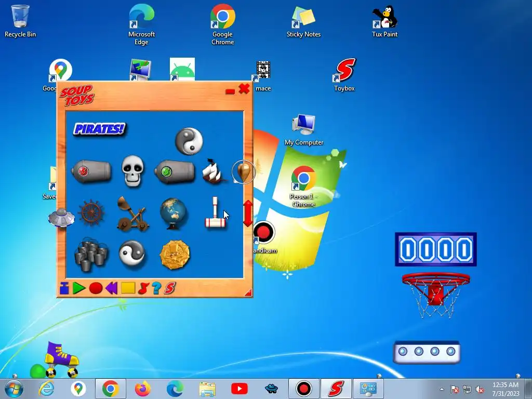Select the Microsoft Edge desktop shortcut
This screenshot has width=532, height=399.
pos(141,25)
